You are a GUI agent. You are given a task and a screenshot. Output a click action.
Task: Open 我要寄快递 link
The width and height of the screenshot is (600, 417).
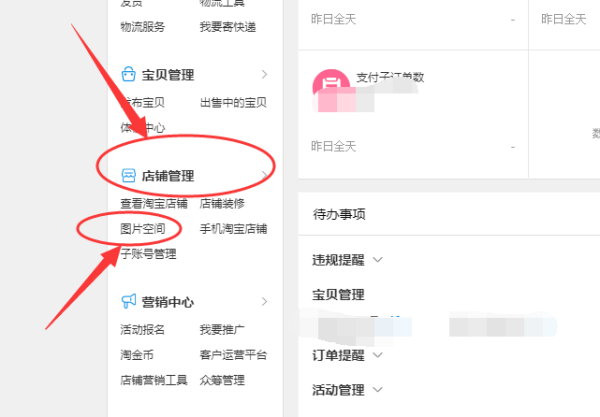point(228,27)
